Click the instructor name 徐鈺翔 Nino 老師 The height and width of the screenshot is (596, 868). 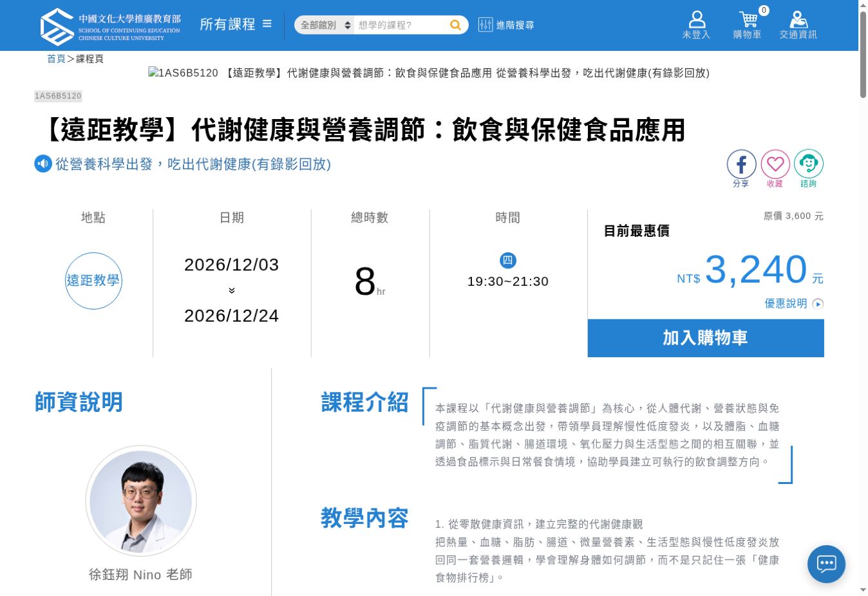click(141, 574)
